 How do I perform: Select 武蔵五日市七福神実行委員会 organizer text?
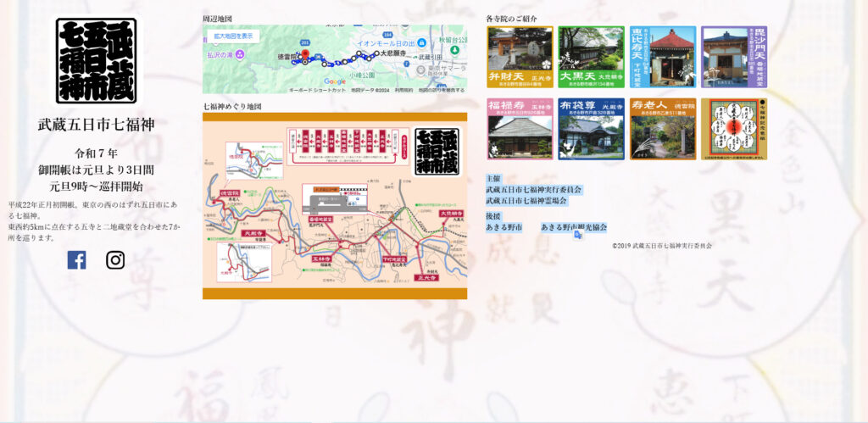pos(534,190)
